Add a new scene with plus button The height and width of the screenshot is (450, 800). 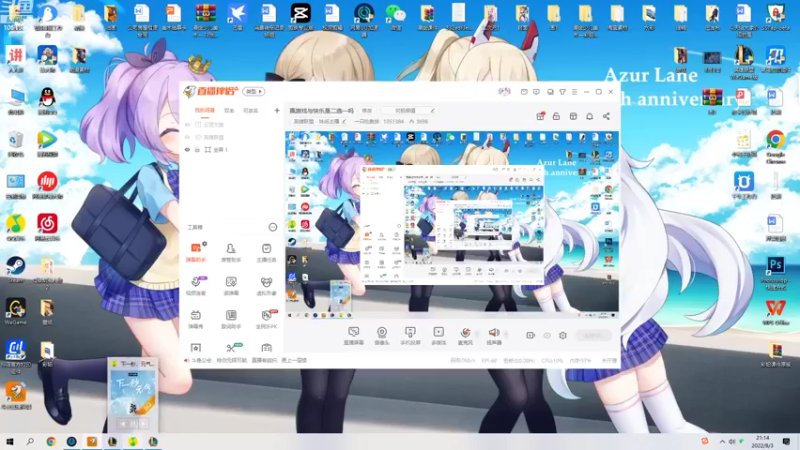277,110
